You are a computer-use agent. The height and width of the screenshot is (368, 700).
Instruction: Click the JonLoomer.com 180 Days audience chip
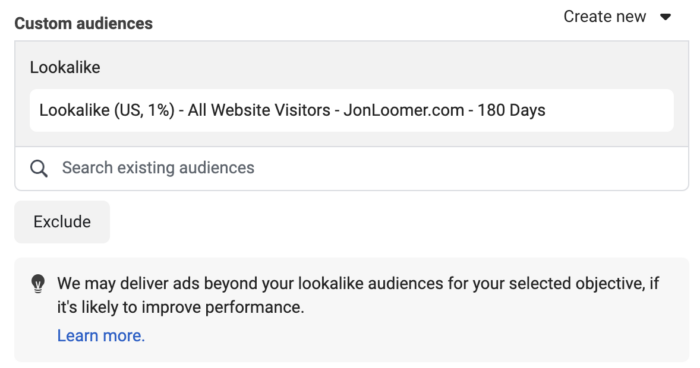coord(352,110)
